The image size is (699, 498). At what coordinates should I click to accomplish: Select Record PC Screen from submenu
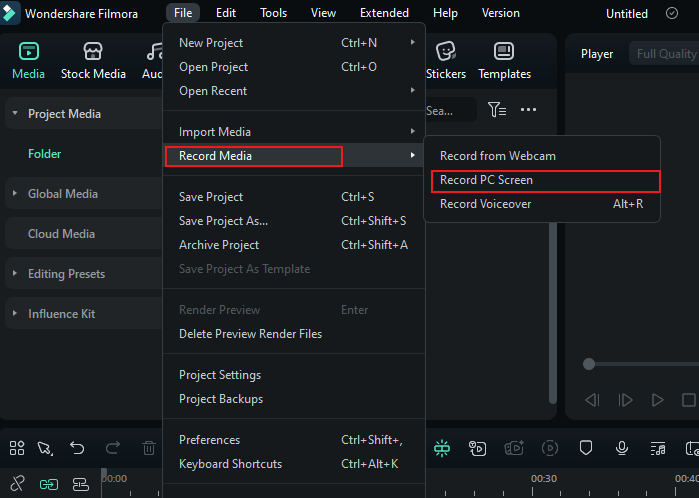[486, 180]
